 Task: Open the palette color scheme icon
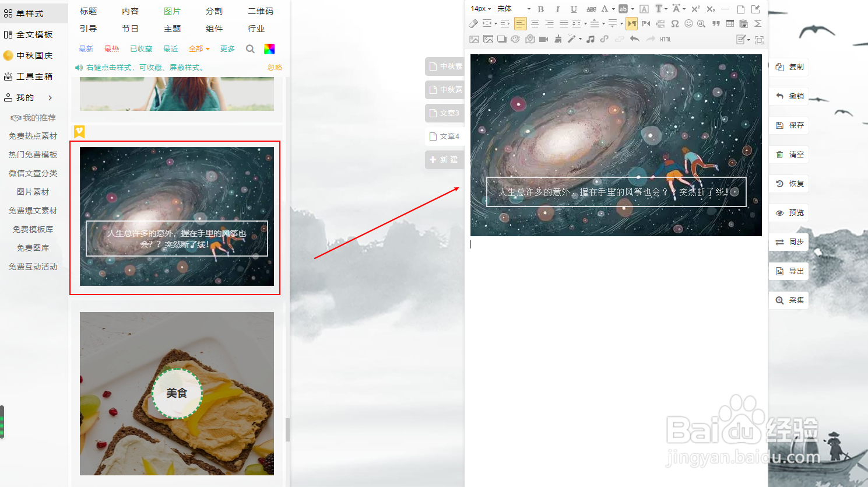click(515, 39)
